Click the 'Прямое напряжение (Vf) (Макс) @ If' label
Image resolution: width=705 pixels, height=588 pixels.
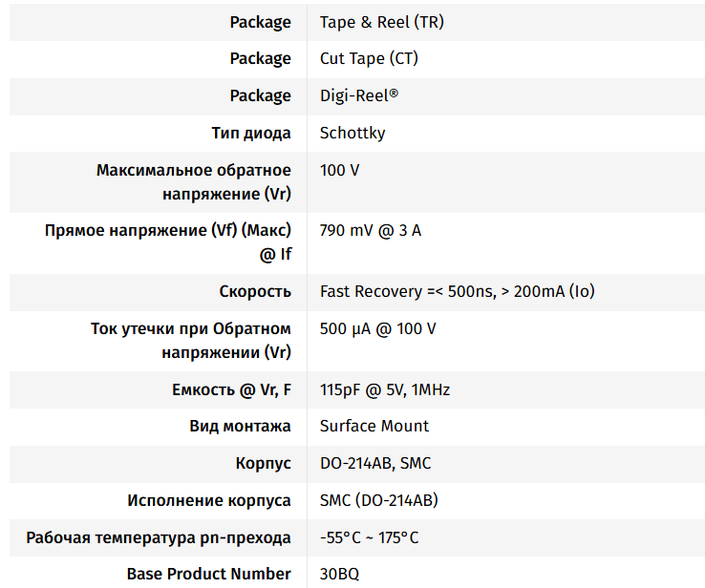pyautogui.click(x=168, y=241)
